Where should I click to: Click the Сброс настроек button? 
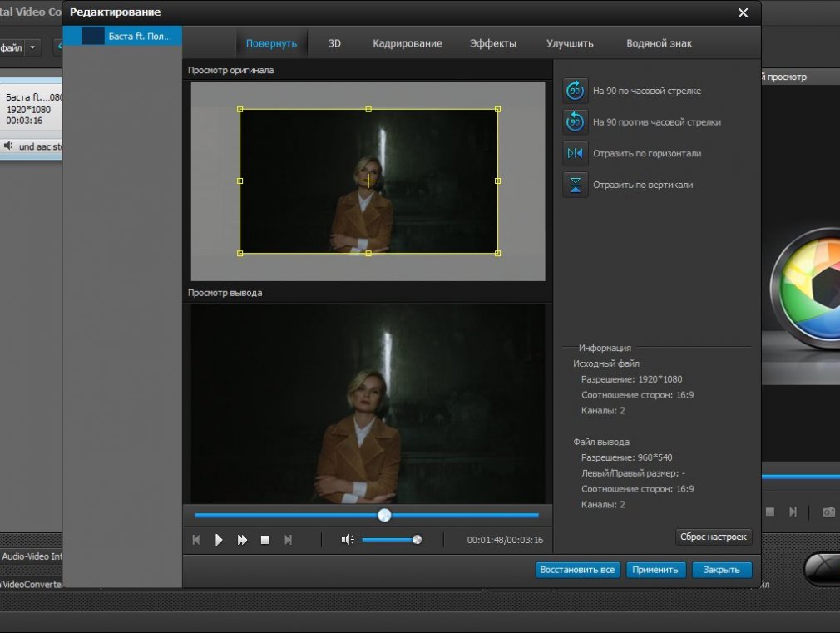click(x=713, y=537)
